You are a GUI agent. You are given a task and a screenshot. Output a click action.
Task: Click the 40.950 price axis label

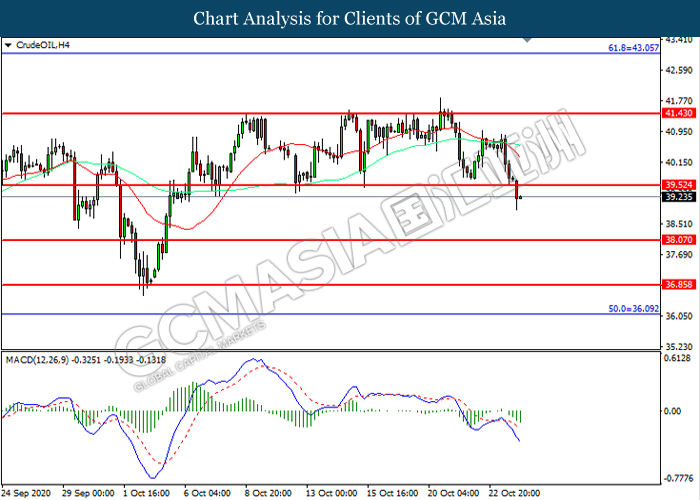pyautogui.click(x=679, y=132)
